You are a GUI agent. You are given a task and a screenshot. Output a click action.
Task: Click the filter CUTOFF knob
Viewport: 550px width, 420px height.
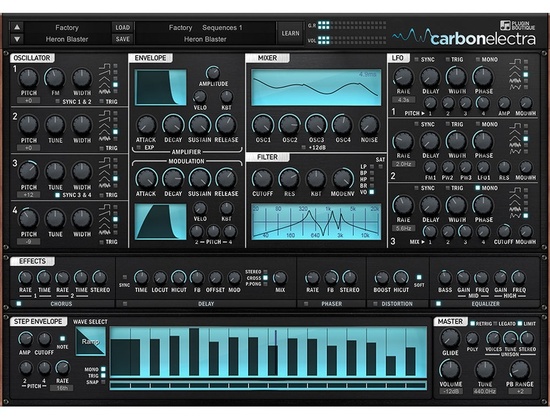click(262, 179)
